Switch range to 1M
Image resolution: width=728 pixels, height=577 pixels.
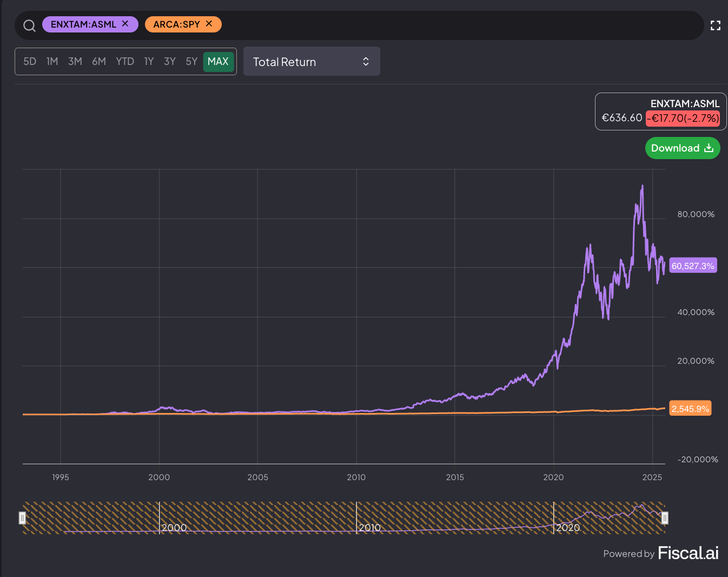[52, 61]
